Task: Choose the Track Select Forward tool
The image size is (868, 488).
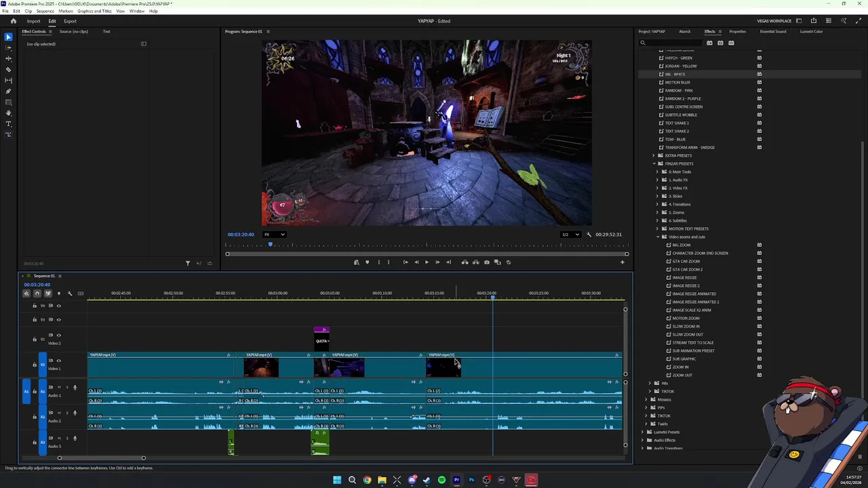Action: point(8,47)
